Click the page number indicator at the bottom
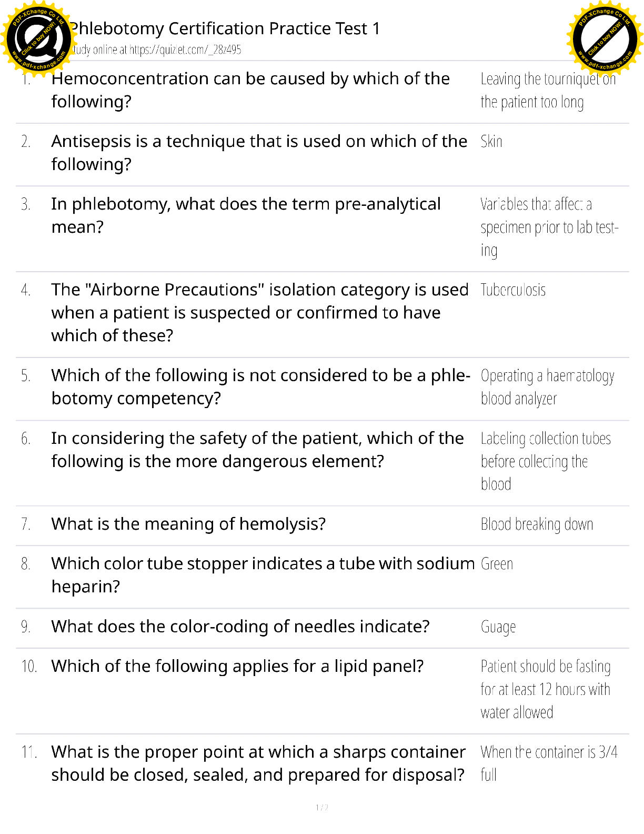The width and height of the screenshot is (644, 834). click(322, 808)
